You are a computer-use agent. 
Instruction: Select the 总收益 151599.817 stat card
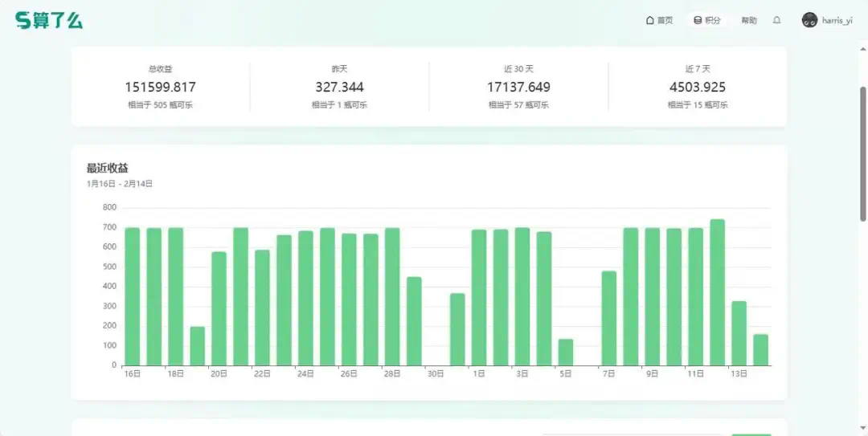coord(160,87)
